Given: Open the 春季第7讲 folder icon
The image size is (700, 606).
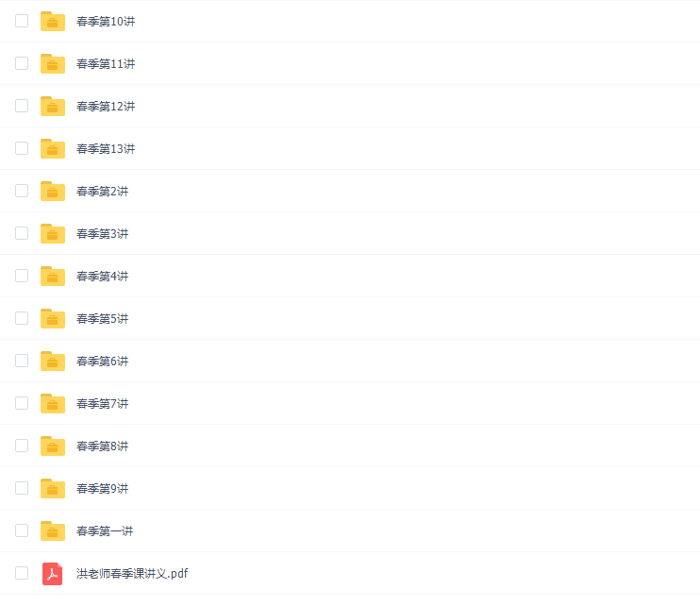Looking at the screenshot, I should coord(53,403).
